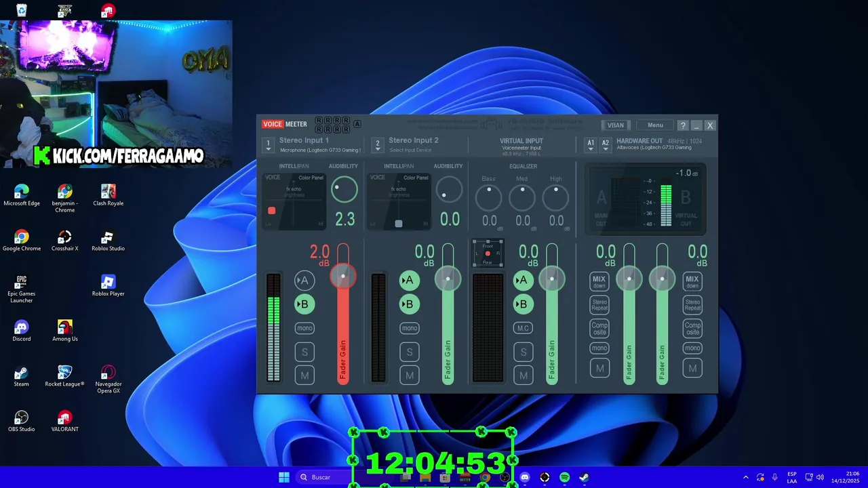Open Steam from the taskbar
This screenshot has width=868, height=488.
(x=584, y=477)
